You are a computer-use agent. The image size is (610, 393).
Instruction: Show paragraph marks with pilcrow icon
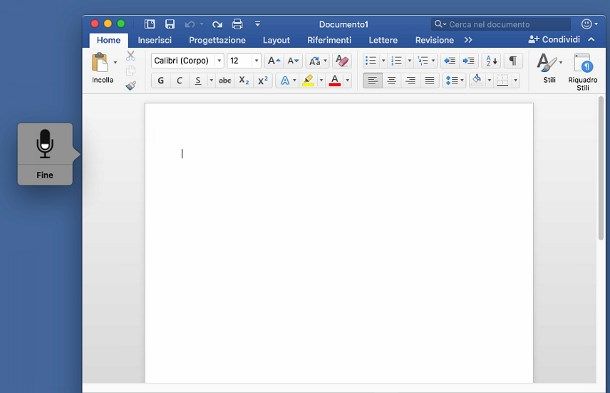(x=513, y=61)
